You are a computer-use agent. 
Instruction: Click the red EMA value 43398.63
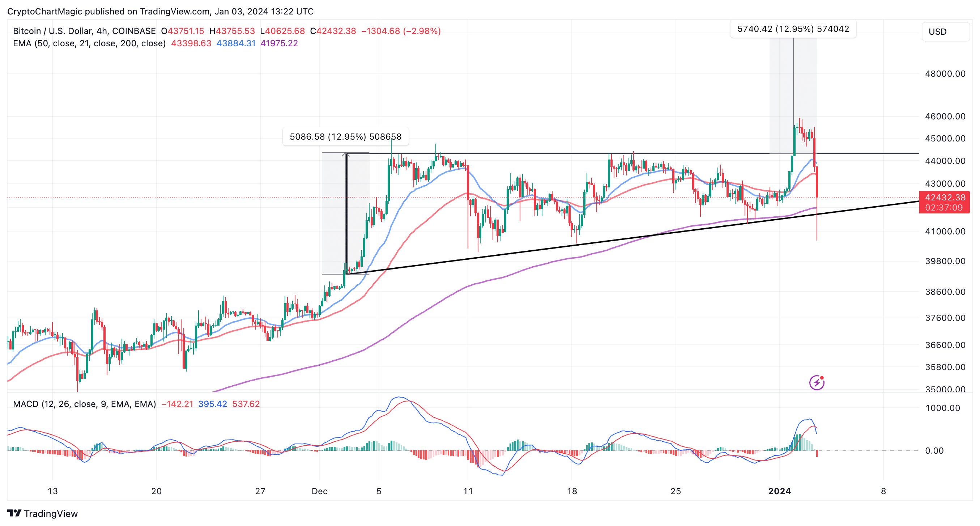point(191,43)
